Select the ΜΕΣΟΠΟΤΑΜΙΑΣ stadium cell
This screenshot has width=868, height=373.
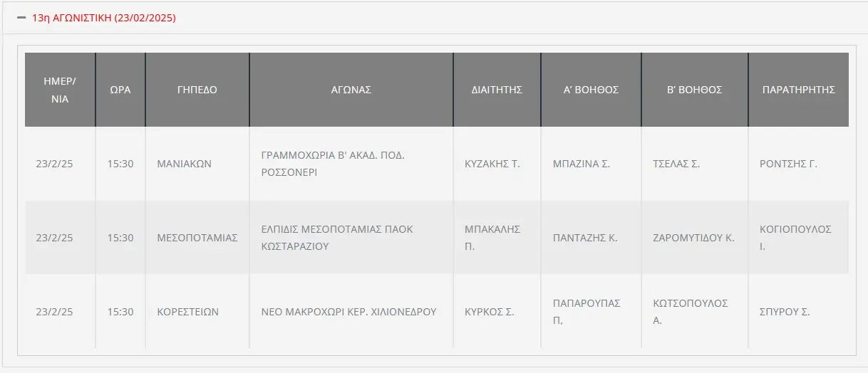[x=197, y=238]
